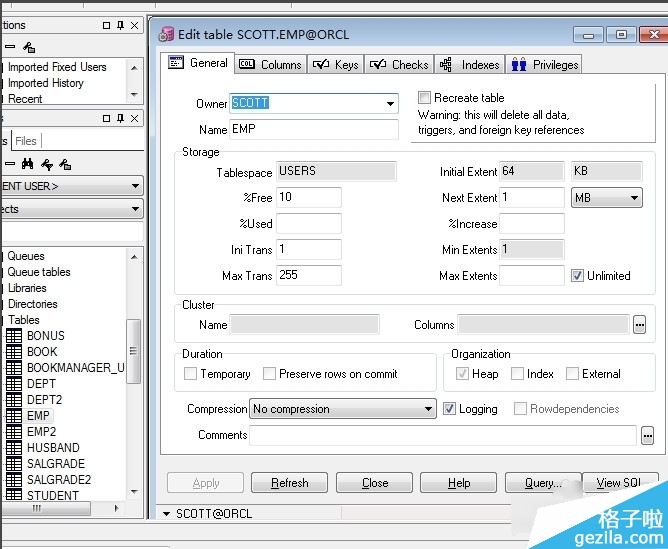
Task: Expand the SCOTT@ORCL connection arrow
Action: 167,514
